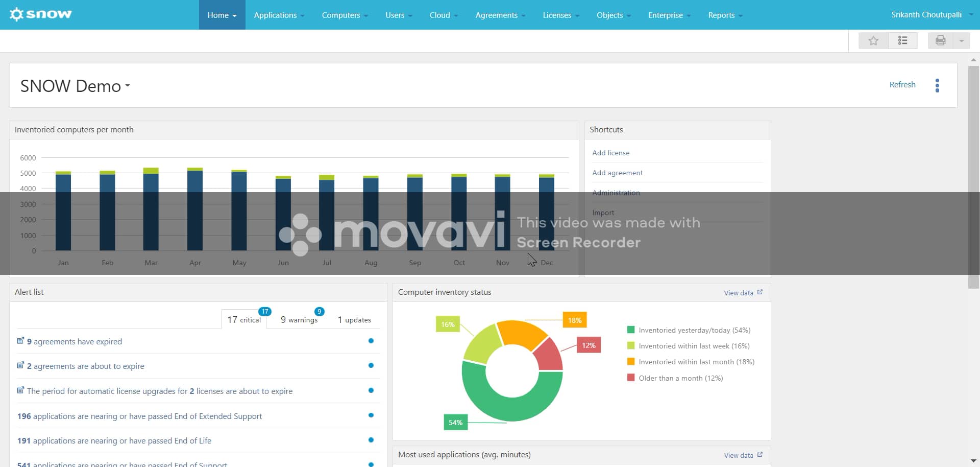
Task: Click the green legend color square
Action: [x=631, y=330]
